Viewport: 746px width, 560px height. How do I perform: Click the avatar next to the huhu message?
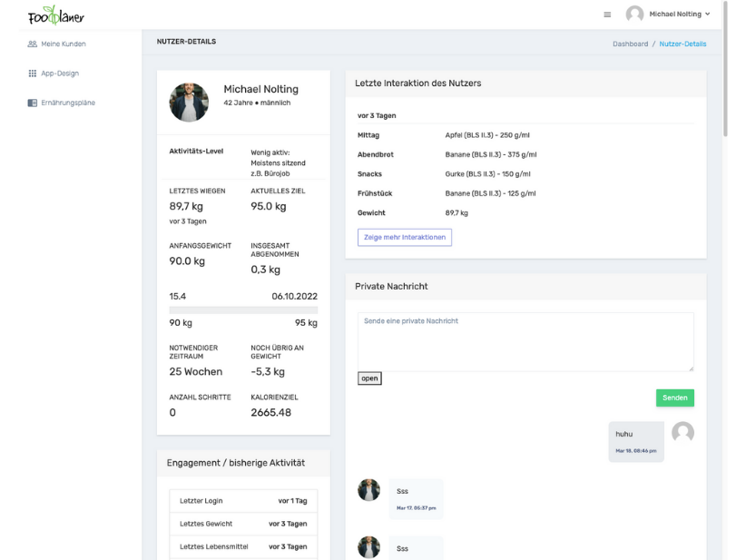(682, 433)
